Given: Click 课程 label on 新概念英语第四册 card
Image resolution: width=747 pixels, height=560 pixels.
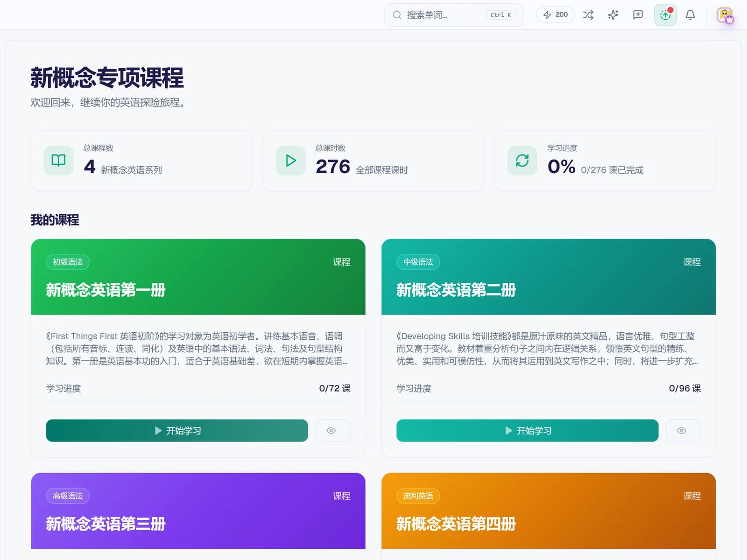Looking at the screenshot, I should click(x=692, y=496).
